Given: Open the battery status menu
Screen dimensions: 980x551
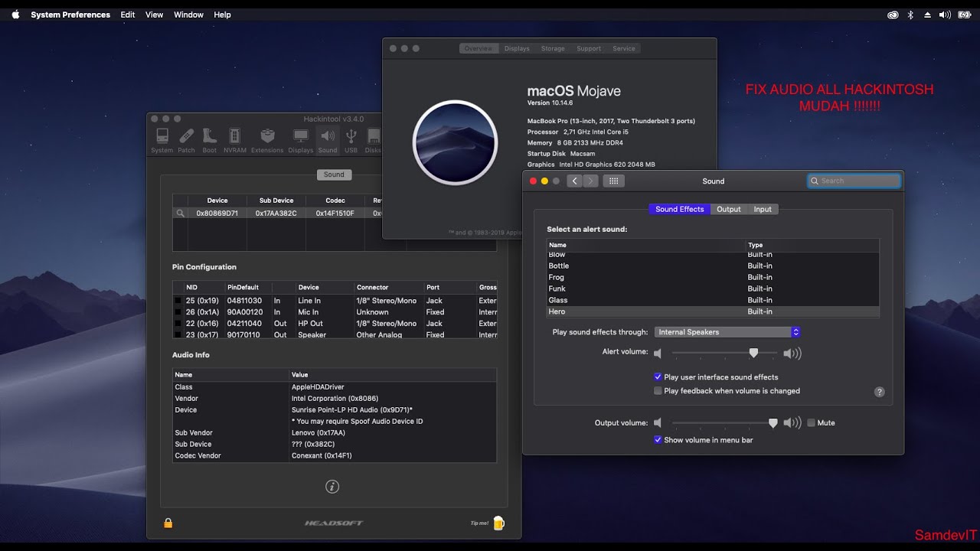Looking at the screenshot, I should pyautogui.click(x=964, y=15).
